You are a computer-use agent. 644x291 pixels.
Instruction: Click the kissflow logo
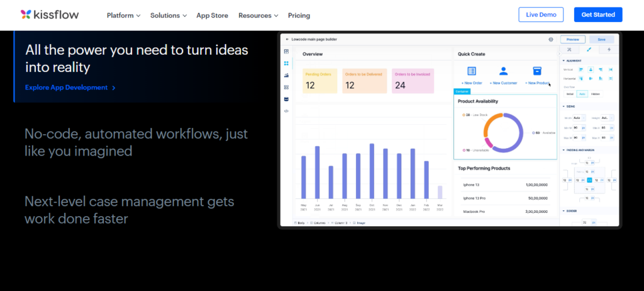[50, 15]
